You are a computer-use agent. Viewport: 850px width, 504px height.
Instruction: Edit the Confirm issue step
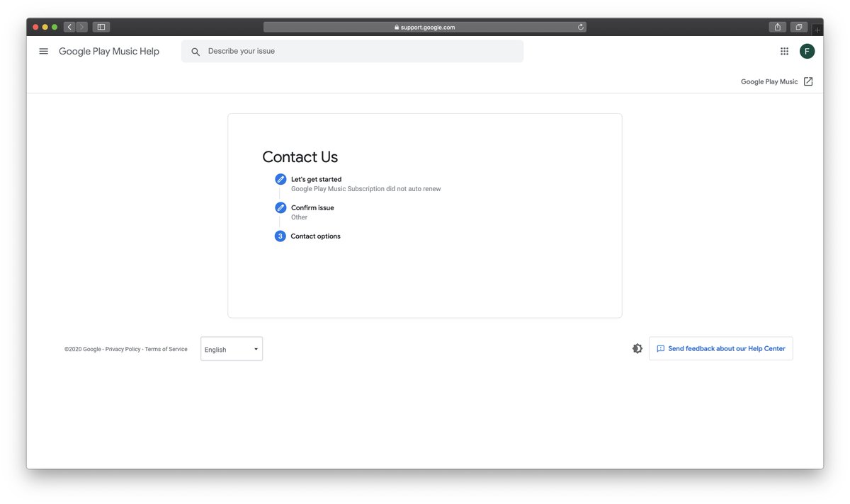(280, 207)
